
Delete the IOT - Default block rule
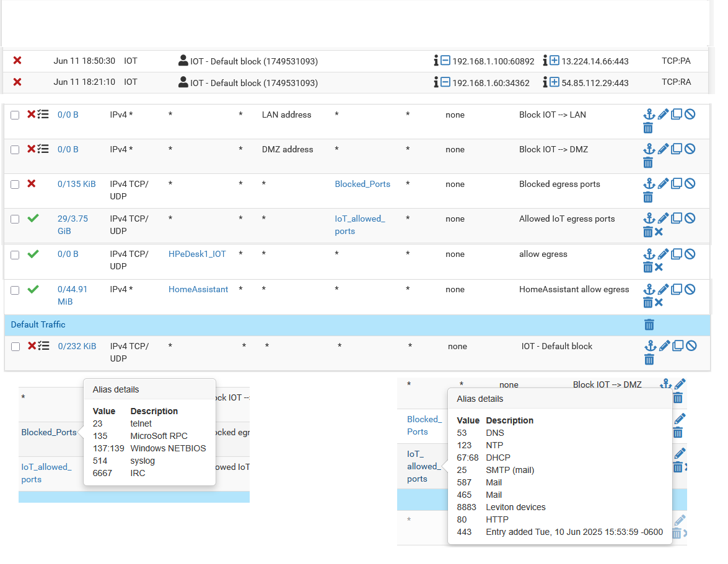[x=649, y=360]
